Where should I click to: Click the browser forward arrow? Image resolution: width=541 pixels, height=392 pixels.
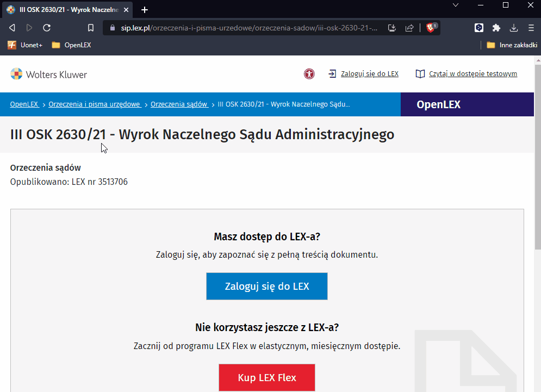point(29,28)
